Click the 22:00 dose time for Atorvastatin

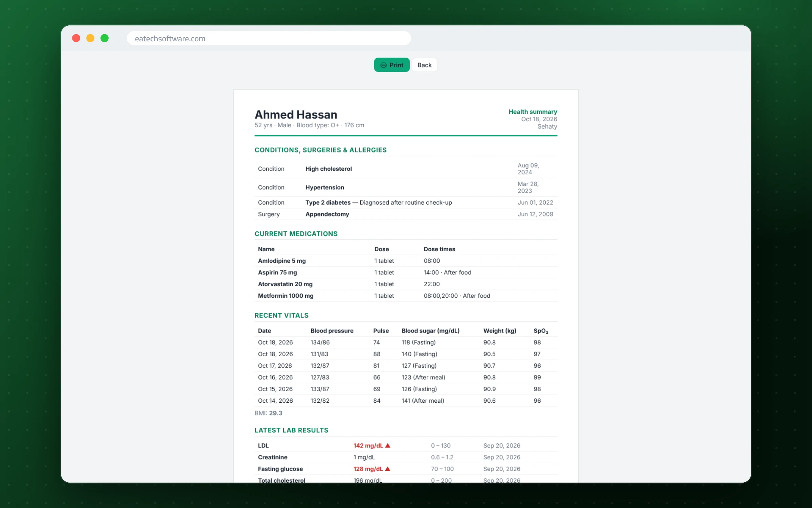[x=432, y=284]
